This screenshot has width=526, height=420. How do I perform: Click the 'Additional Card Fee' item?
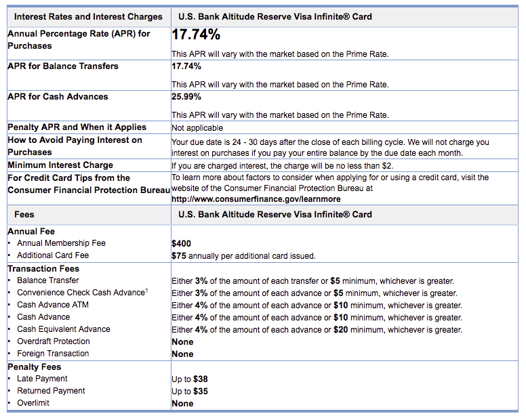tap(53, 255)
